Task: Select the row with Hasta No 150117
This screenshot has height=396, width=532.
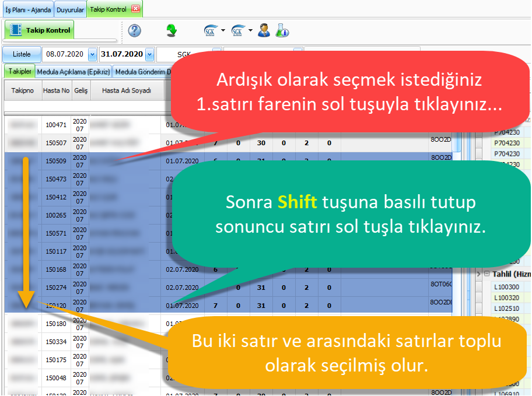Action: pyautogui.click(x=228, y=251)
